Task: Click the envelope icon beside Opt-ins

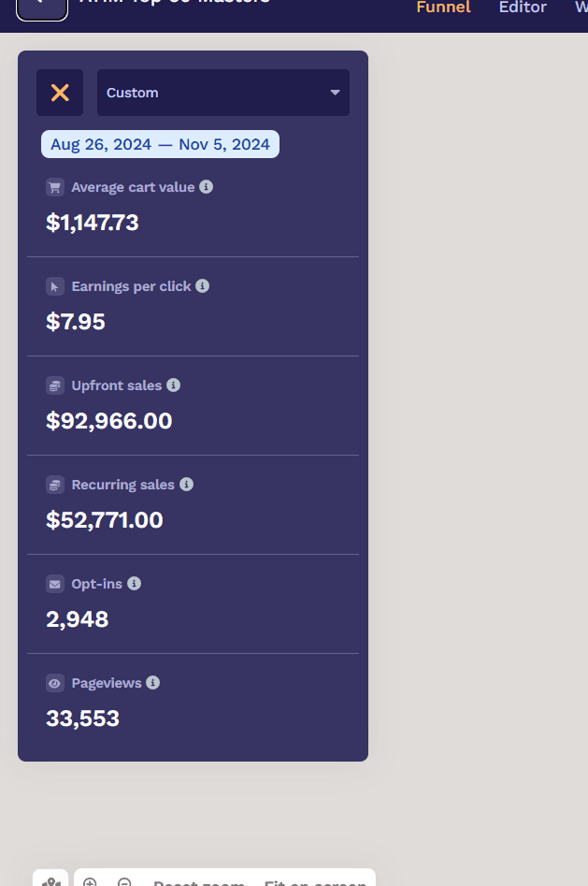Action: click(55, 583)
